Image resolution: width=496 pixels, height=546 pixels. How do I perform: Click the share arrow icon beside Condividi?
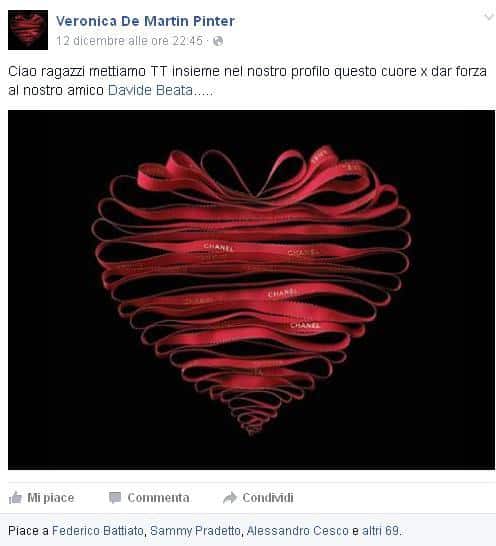pos(230,498)
